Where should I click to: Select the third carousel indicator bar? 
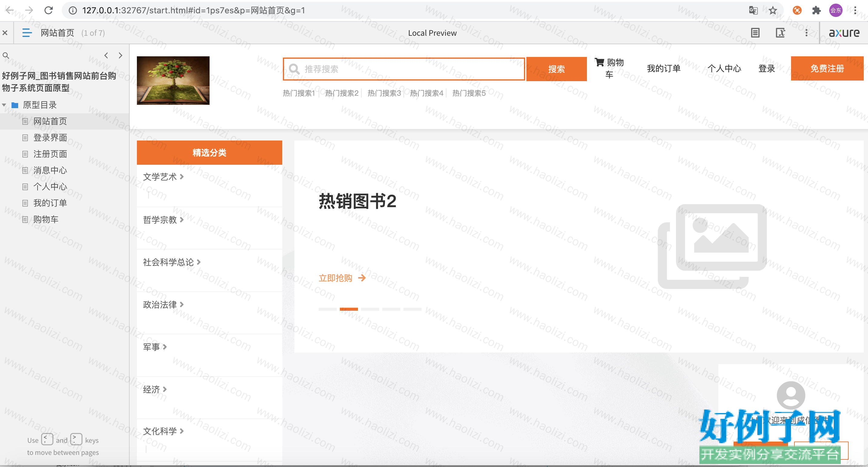pyautogui.click(x=370, y=309)
